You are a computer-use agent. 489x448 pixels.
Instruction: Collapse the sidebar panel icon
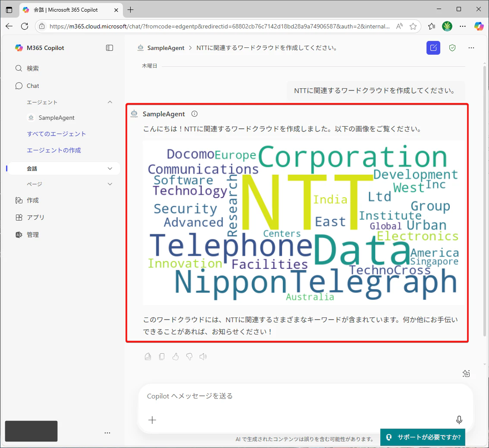coord(110,48)
